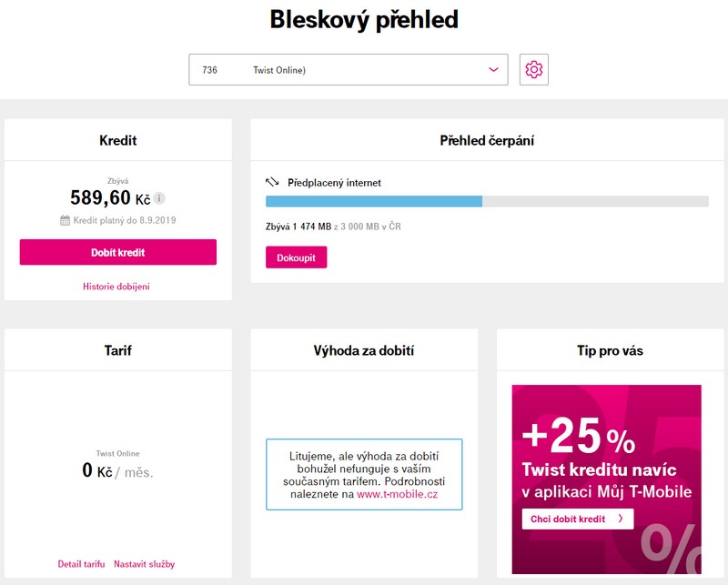Click the credit info icon beside 589,60 Kč
Screen dimensions: 728x585
pos(159,198)
